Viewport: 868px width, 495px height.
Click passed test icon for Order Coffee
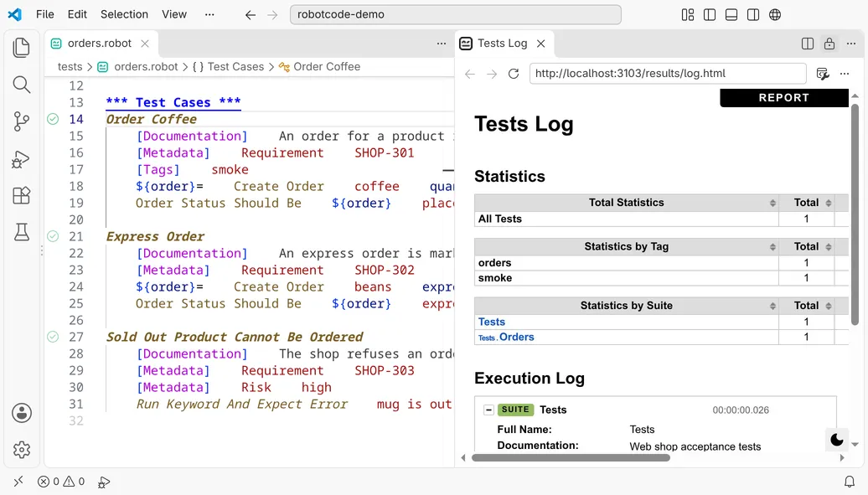53,119
